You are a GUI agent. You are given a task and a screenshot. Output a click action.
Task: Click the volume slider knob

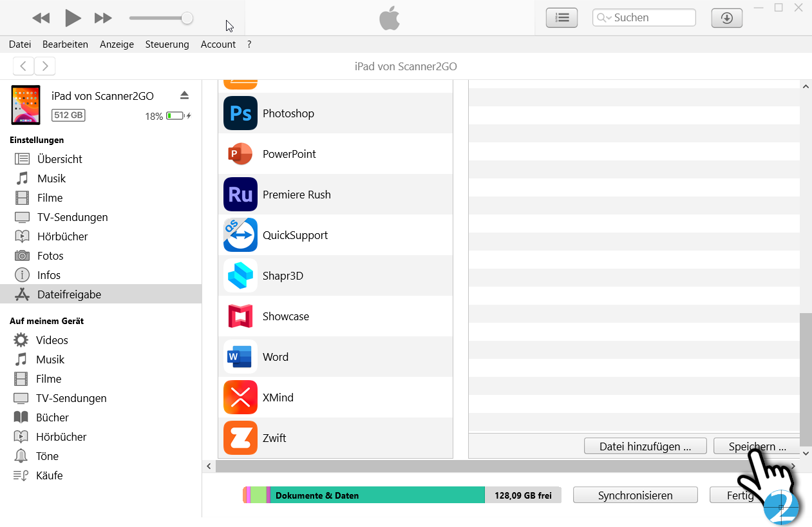click(x=187, y=18)
